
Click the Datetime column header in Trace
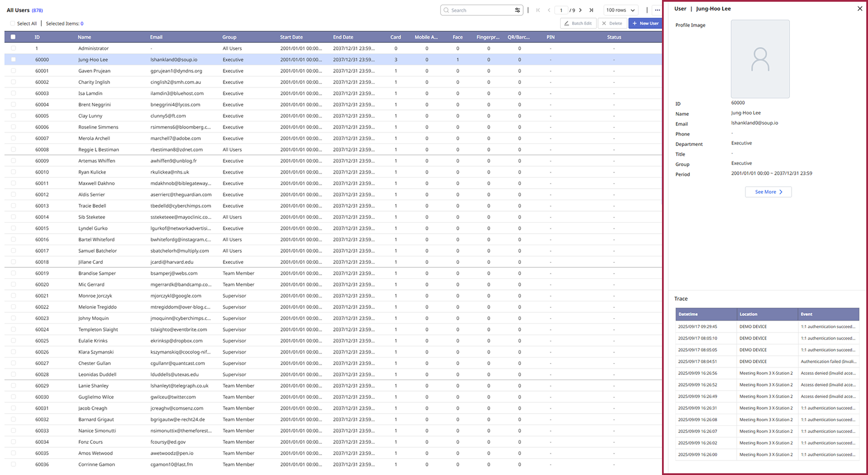point(688,314)
